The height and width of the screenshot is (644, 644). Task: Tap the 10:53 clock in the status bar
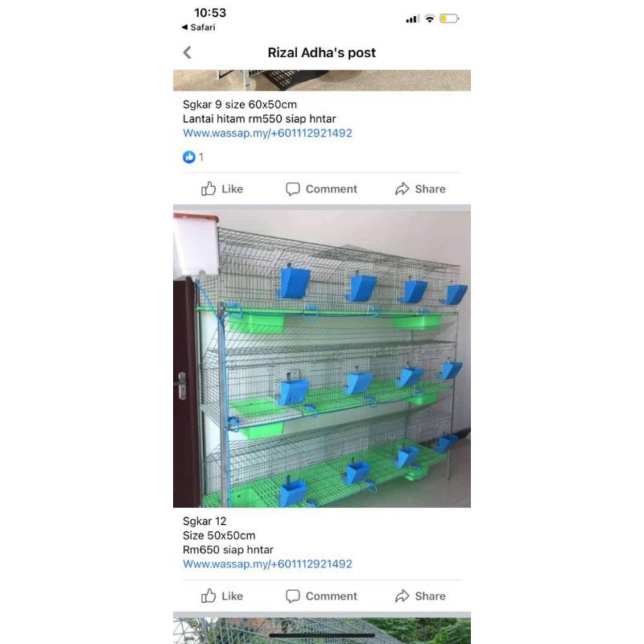click(x=210, y=13)
